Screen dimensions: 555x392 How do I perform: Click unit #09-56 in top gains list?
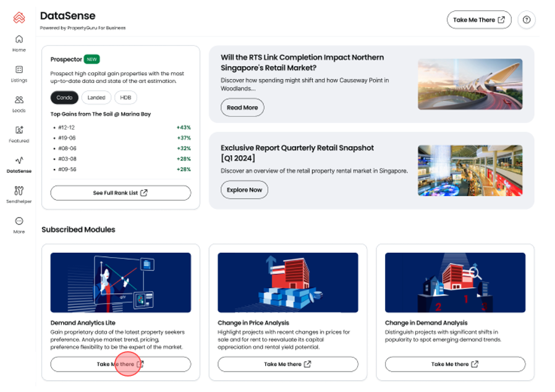[x=67, y=169]
